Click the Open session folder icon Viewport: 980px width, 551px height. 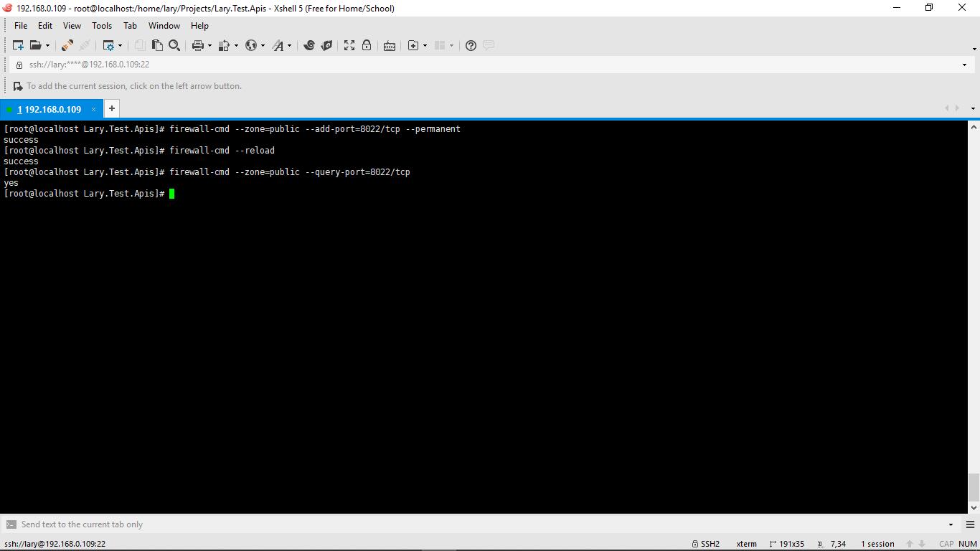[x=35, y=45]
